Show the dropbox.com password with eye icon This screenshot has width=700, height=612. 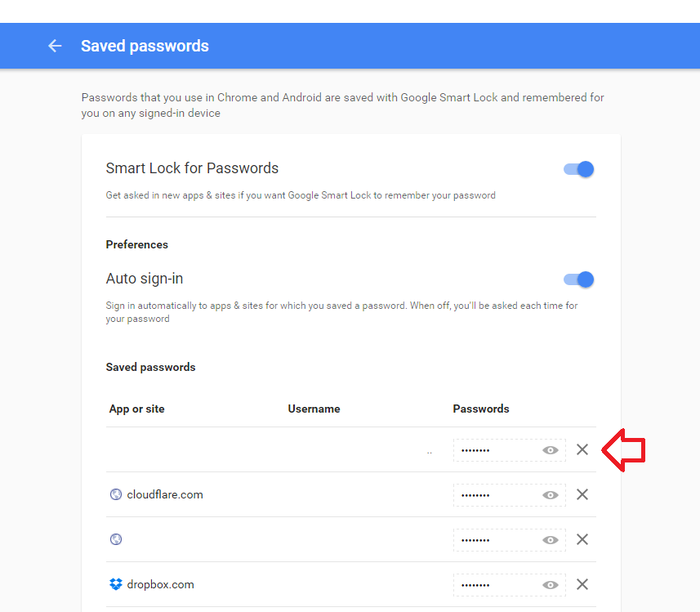pyautogui.click(x=550, y=585)
